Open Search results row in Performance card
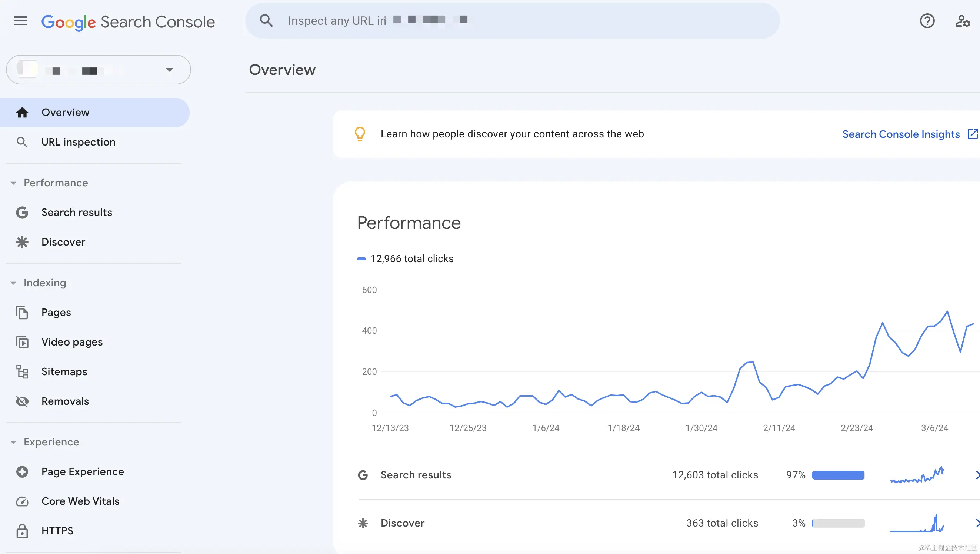The height and width of the screenshot is (554, 980). tap(416, 475)
